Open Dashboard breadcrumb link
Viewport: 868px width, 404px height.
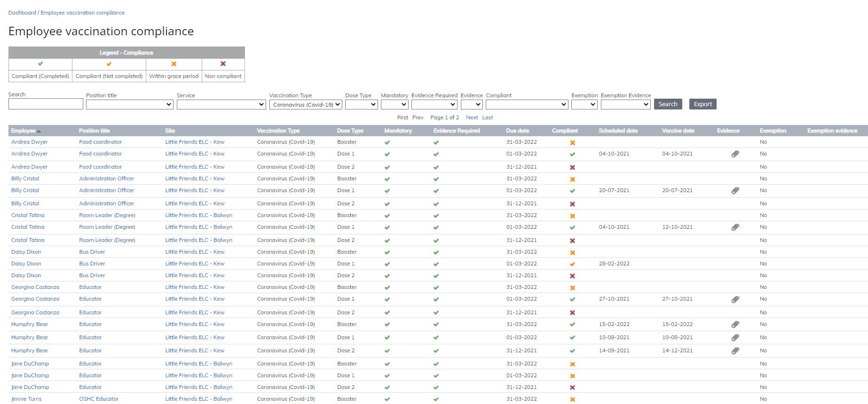22,13
